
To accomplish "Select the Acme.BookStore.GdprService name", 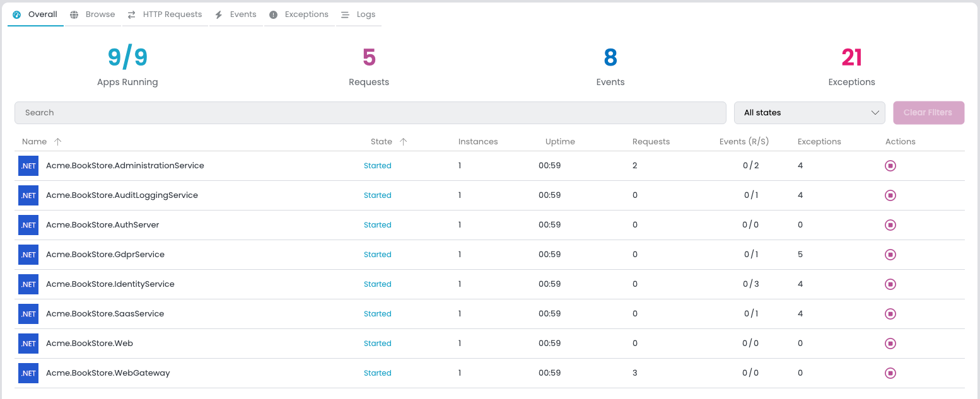I will coord(105,255).
